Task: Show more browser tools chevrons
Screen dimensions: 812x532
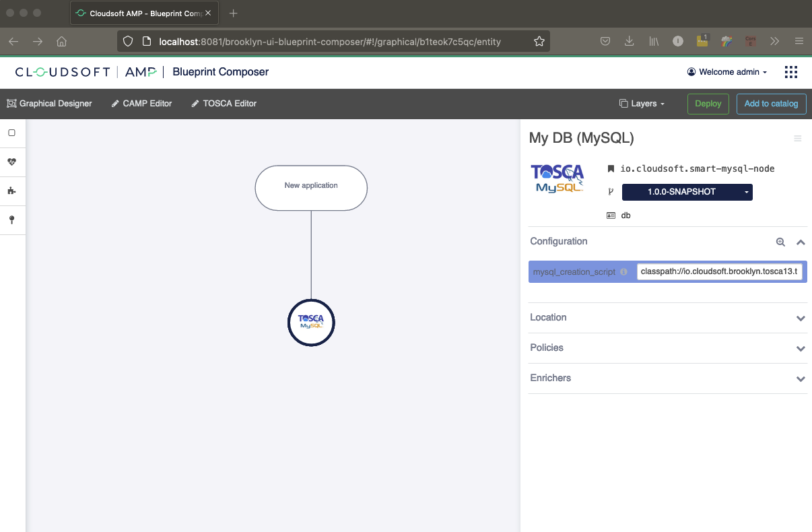Action: [775, 42]
